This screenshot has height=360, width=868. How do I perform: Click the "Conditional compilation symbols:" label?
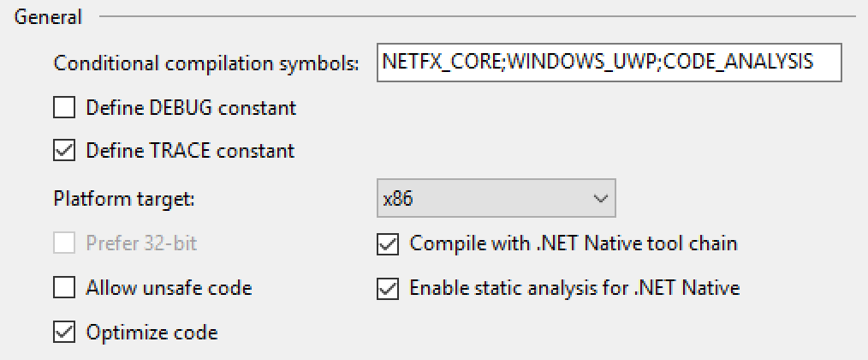point(206,63)
